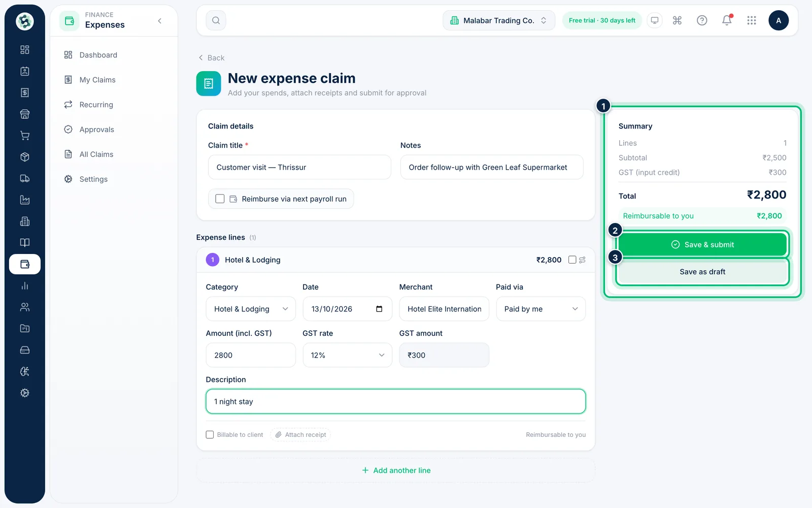
Task: Click the route icon on Hotel & Lodging line
Action: click(583, 260)
